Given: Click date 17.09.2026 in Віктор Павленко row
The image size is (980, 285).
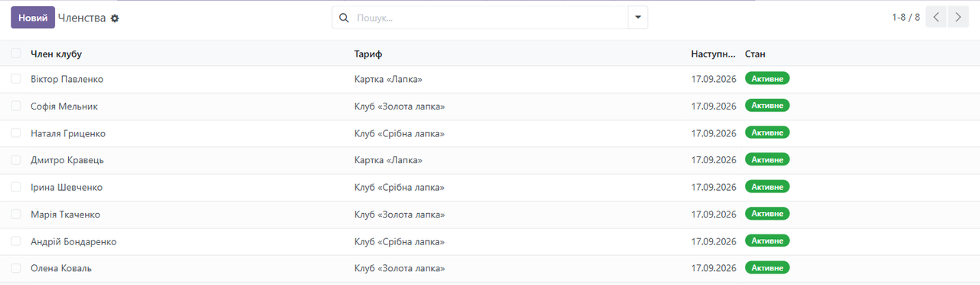Looking at the screenshot, I should (714, 79).
